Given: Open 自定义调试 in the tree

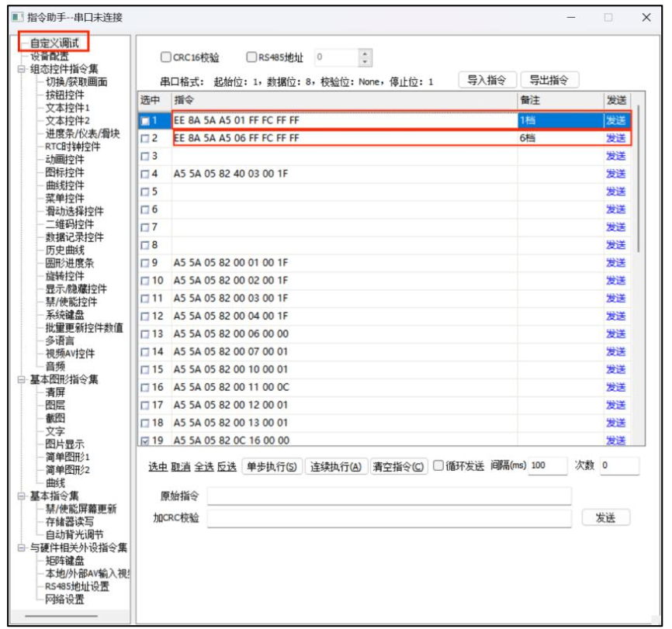Looking at the screenshot, I should (x=54, y=43).
